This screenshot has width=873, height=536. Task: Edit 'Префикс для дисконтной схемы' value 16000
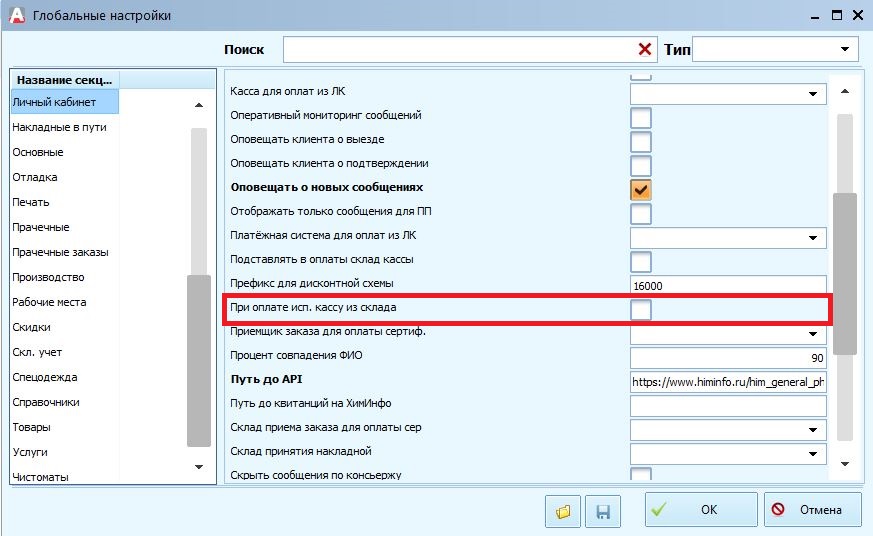click(728, 286)
